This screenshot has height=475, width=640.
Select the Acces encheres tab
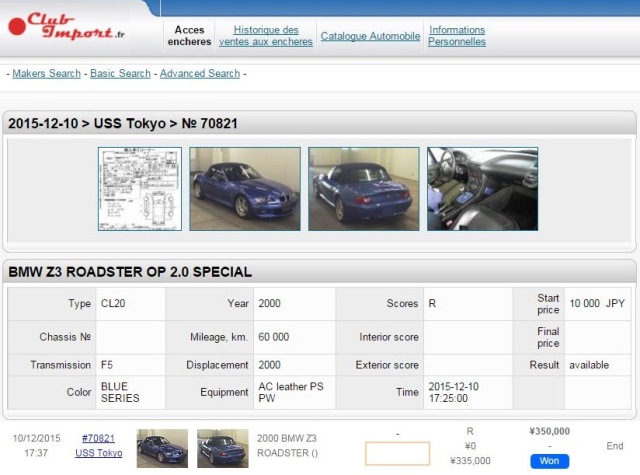pyautogui.click(x=189, y=36)
